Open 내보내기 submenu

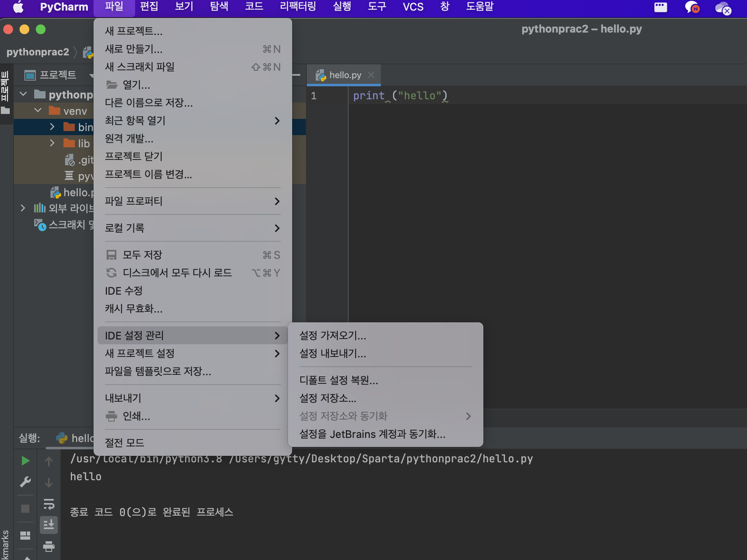(x=192, y=398)
